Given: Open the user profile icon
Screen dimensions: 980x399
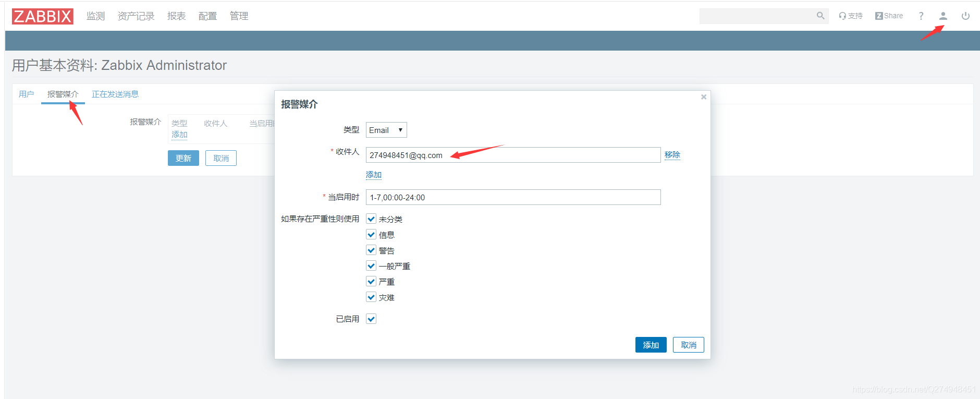Looking at the screenshot, I should pyautogui.click(x=943, y=16).
